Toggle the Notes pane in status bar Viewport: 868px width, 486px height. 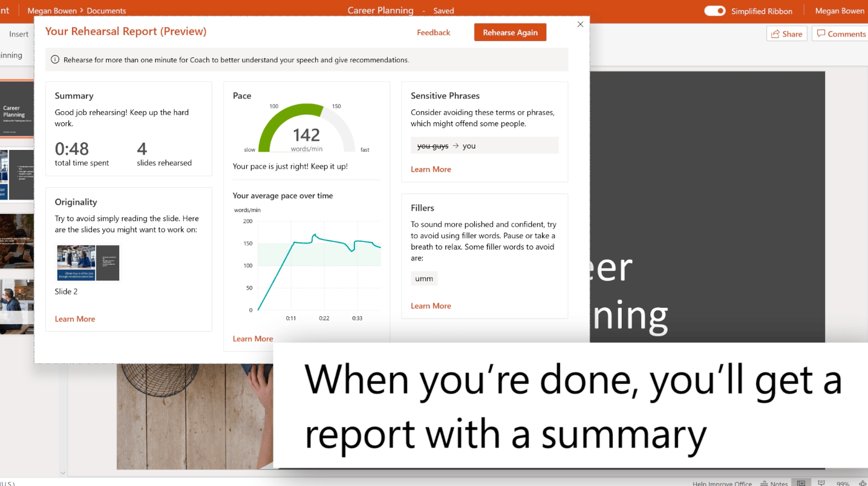[774, 483]
